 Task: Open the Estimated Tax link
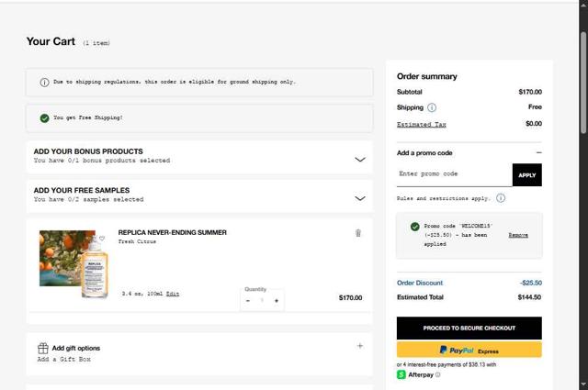point(421,125)
